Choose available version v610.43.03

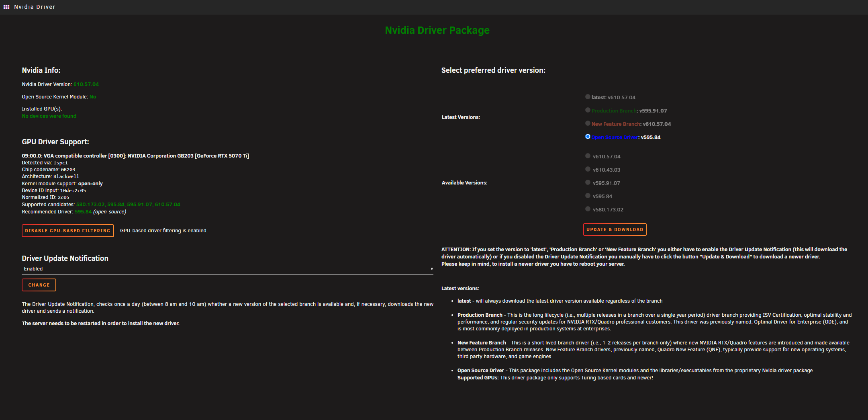588,169
